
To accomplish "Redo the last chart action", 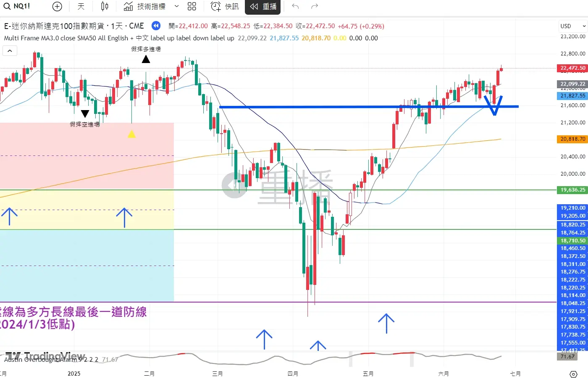I will [315, 6].
